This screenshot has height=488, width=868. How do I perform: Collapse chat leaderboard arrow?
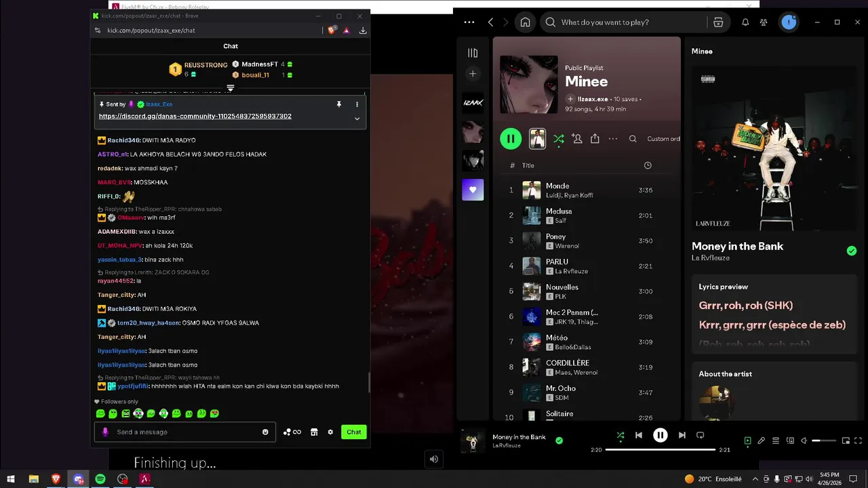(231, 88)
